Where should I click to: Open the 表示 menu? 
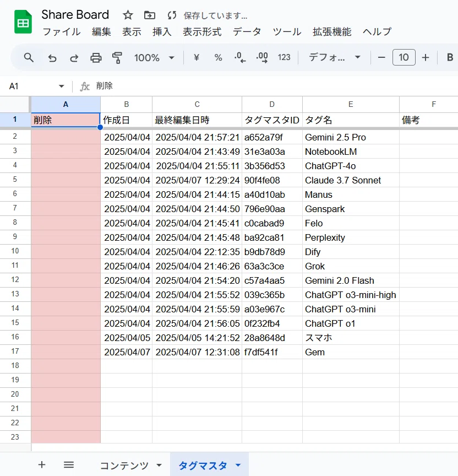132,31
